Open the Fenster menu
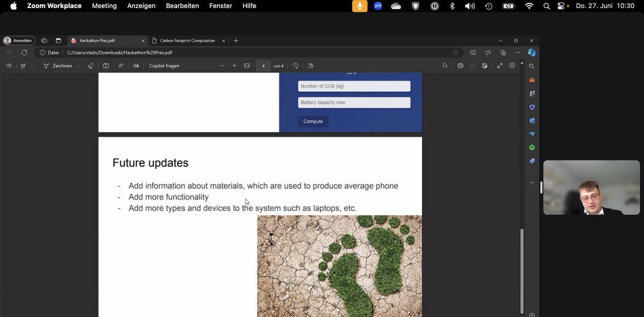Screen dimensions: 644x317 click(x=221, y=6)
